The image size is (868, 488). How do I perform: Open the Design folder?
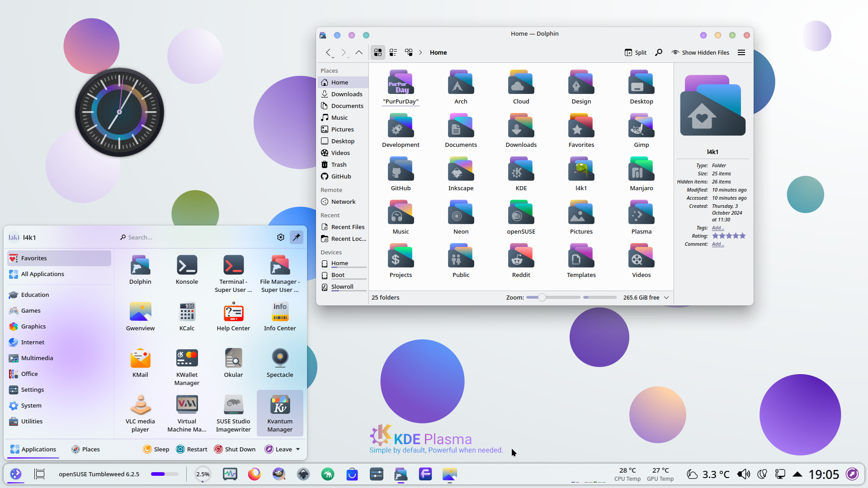[581, 87]
